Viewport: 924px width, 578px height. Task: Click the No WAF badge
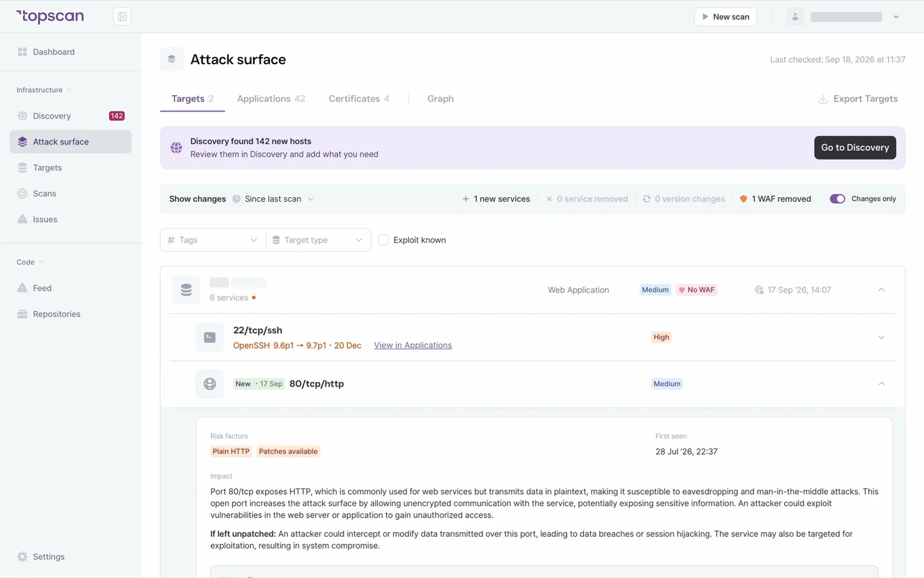[x=696, y=290]
